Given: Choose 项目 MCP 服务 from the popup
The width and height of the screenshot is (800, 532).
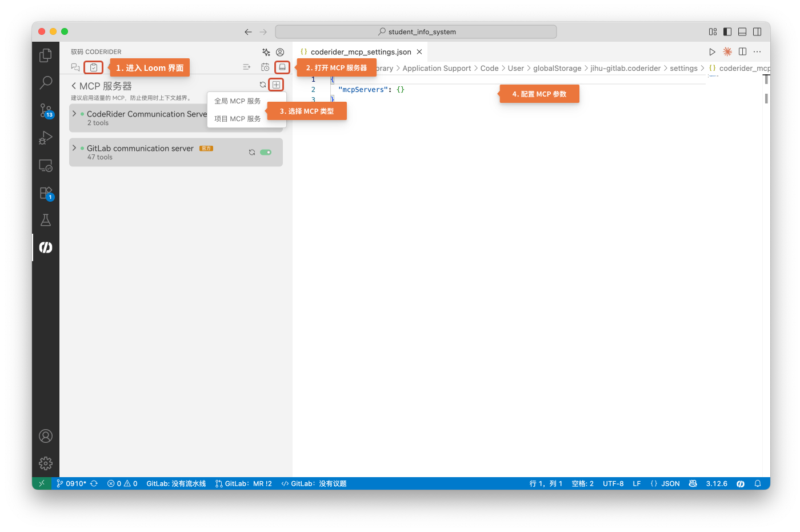Looking at the screenshot, I should pyautogui.click(x=238, y=119).
